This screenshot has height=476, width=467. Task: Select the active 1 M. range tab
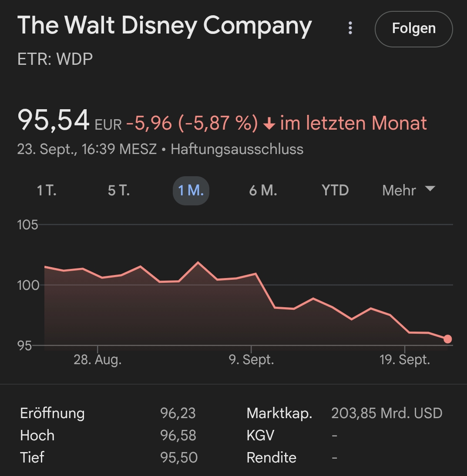[x=191, y=191]
